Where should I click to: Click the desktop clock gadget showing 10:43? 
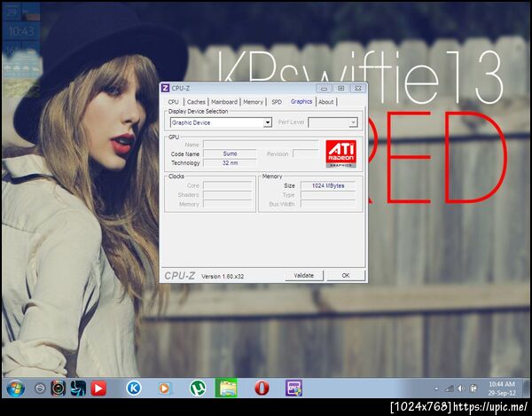pyautogui.click(x=21, y=32)
